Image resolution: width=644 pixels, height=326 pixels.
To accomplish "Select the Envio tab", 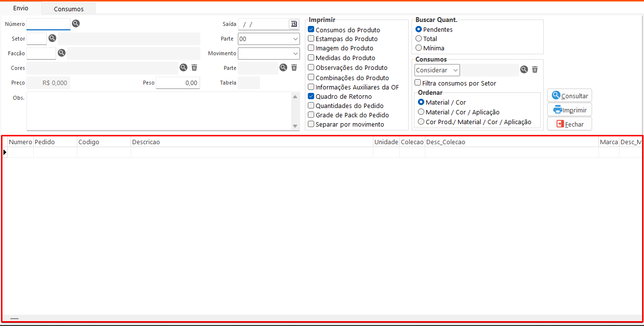I will tap(21, 8).
